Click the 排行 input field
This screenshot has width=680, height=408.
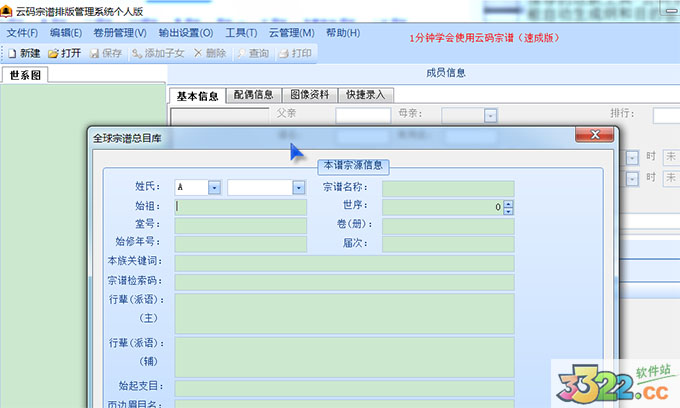[x=666, y=116]
